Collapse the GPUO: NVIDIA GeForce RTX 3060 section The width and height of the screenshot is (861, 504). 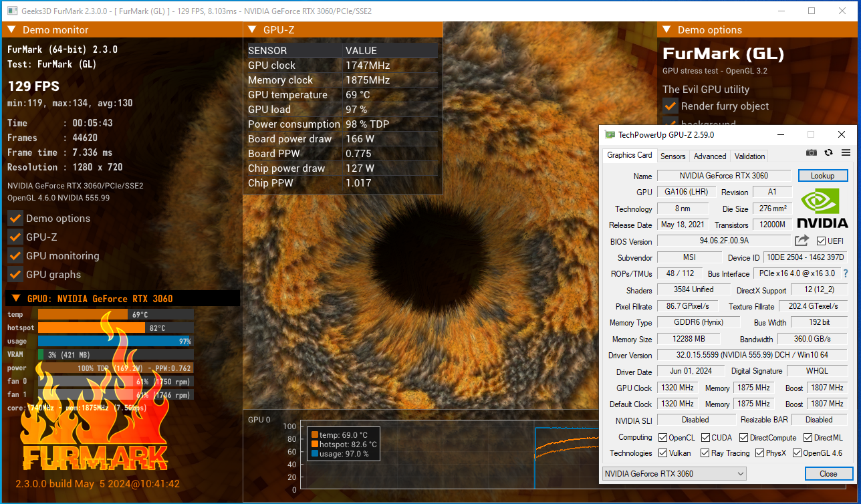[15, 297]
